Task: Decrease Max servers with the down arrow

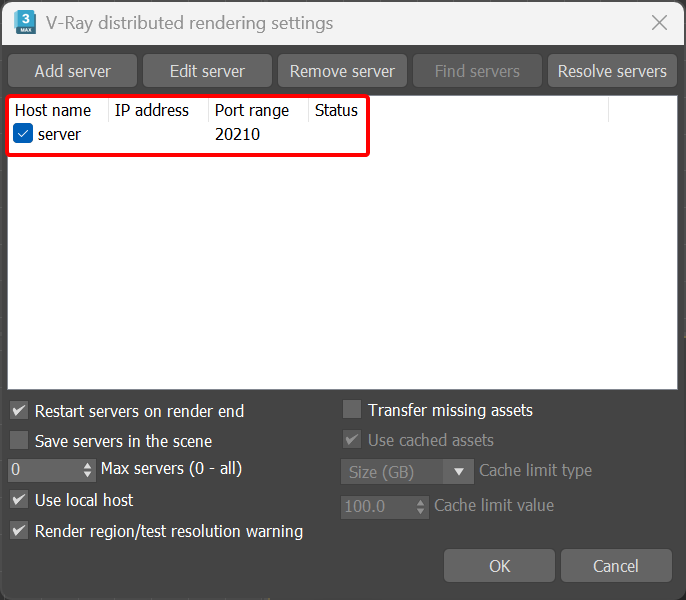Action: [88, 474]
